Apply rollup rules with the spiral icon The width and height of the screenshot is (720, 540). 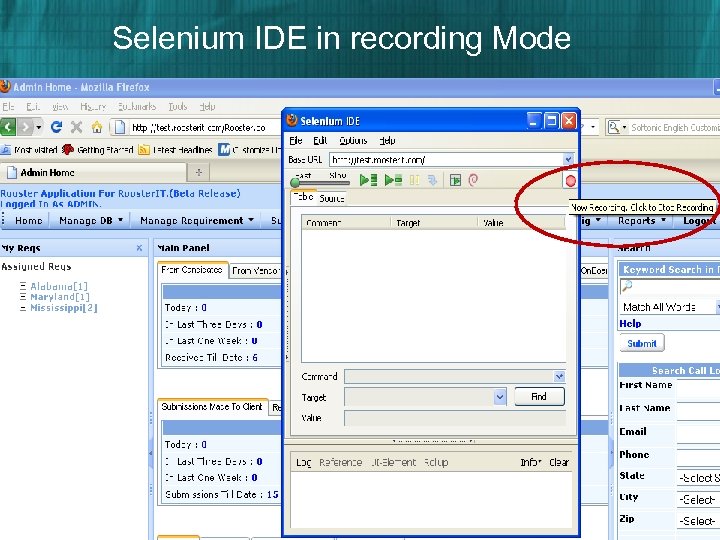[x=473, y=180]
